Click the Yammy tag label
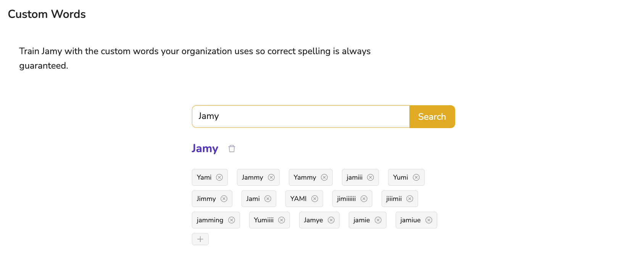644x270 pixels. pyautogui.click(x=305, y=177)
